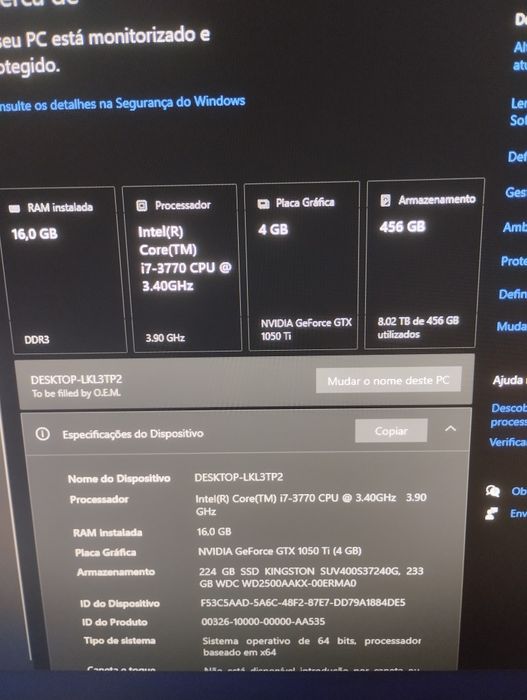Screen dimensions: 527x700
Task: Click the 3.90 GHz text in Processador card
Action: click(x=165, y=338)
